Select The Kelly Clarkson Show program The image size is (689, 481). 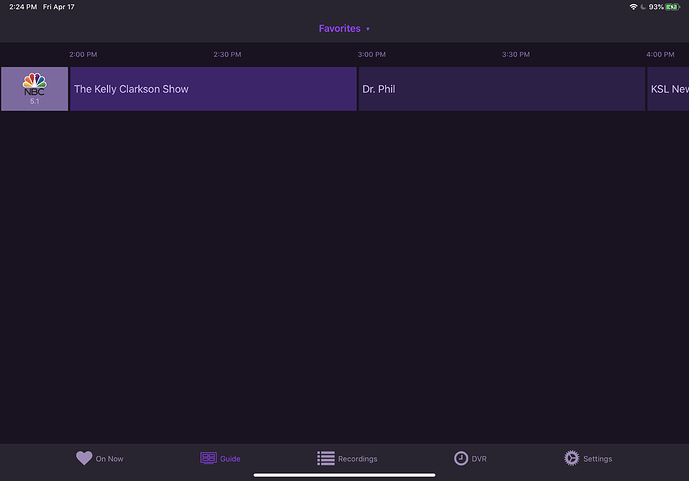(x=213, y=89)
